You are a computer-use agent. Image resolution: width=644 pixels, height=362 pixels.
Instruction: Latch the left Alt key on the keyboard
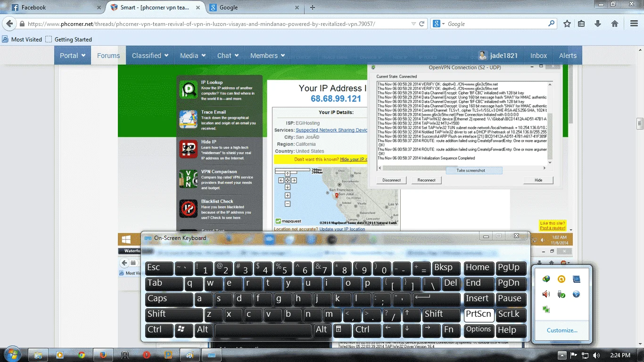pyautogui.click(x=203, y=330)
